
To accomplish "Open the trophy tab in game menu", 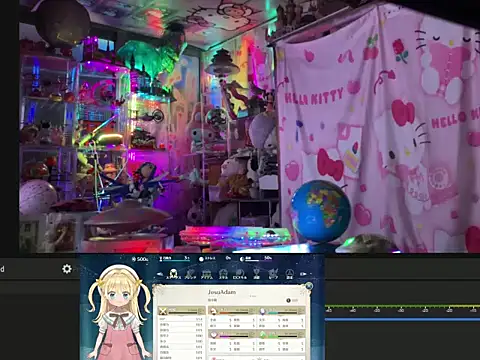I will (x=256, y=274).
